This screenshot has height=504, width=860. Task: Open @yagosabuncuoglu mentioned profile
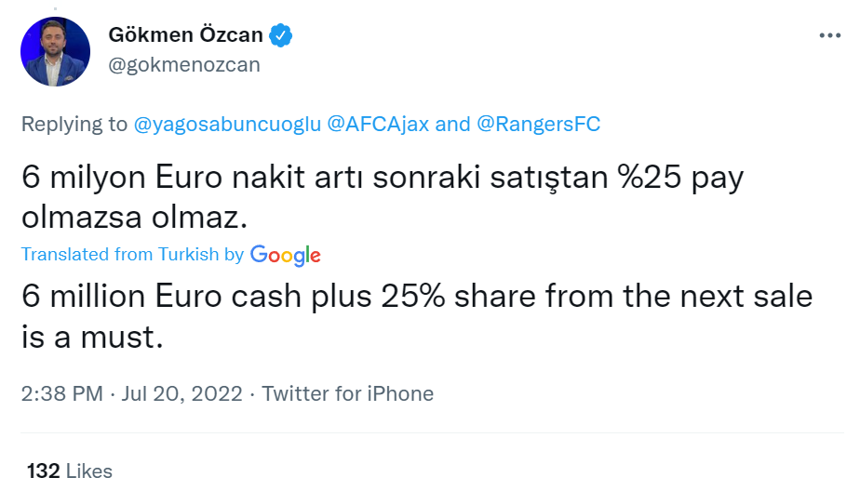click(x=227, y=125)
